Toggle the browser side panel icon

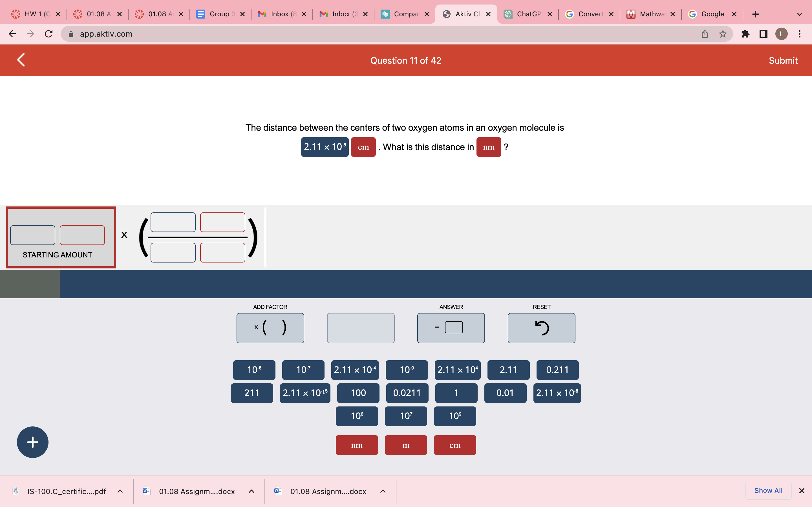763,34
